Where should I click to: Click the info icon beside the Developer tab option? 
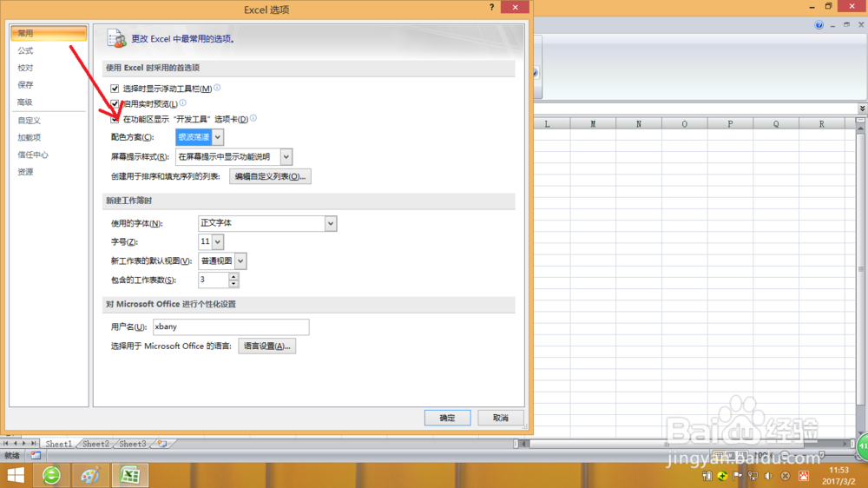(x=253, y=118)
